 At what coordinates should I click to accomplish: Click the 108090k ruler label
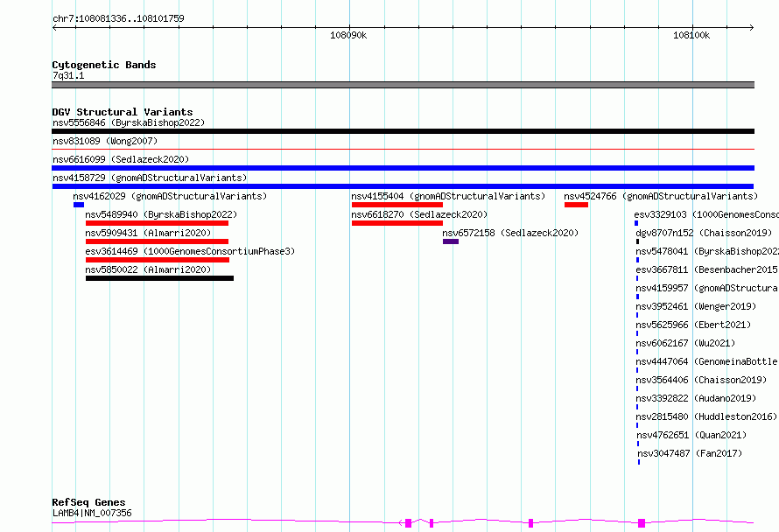(x=348, y=36)
